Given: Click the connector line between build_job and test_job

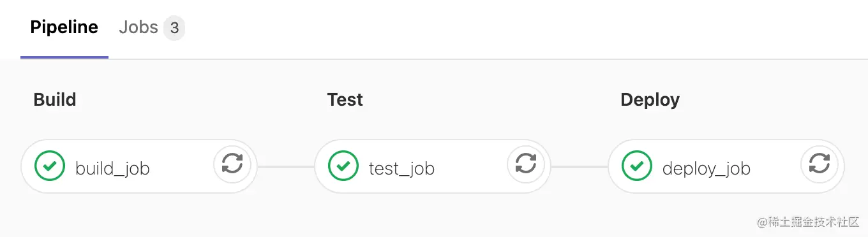Looking at the screenshot, I should tap(286, 167).
